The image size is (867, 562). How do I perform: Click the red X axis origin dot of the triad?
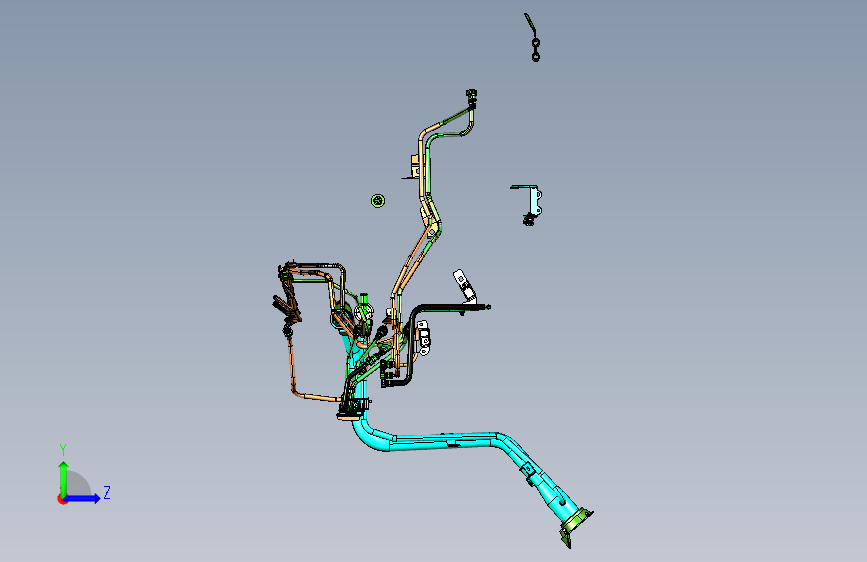tap(62, 499)
